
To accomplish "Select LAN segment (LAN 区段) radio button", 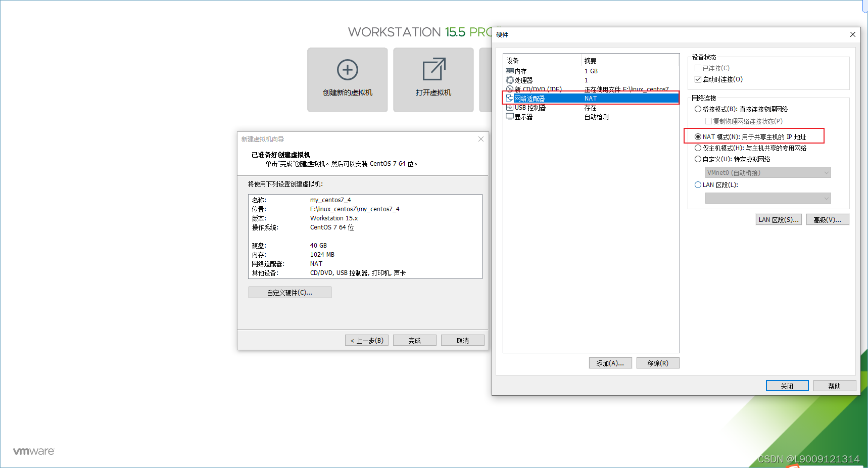I will pyautogui.click(x=698, y=185).
